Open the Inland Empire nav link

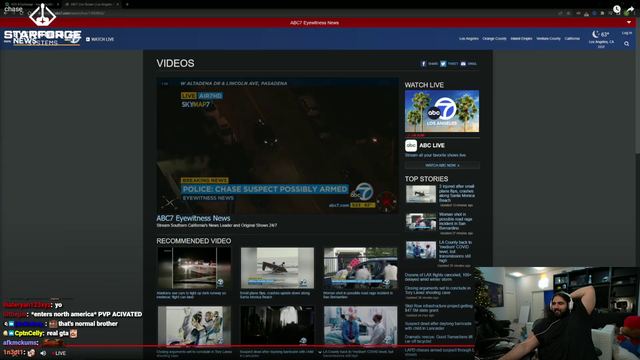click(x=521, y=39)
